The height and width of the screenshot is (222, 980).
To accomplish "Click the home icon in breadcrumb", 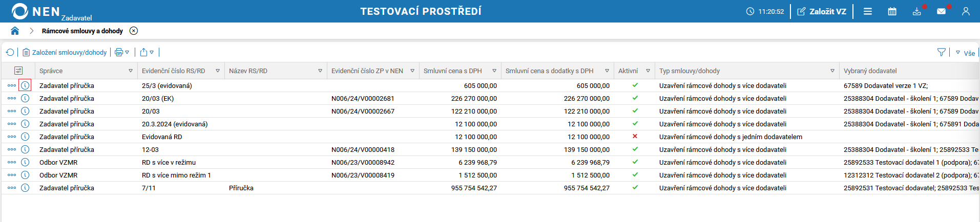I will point(15,31).
